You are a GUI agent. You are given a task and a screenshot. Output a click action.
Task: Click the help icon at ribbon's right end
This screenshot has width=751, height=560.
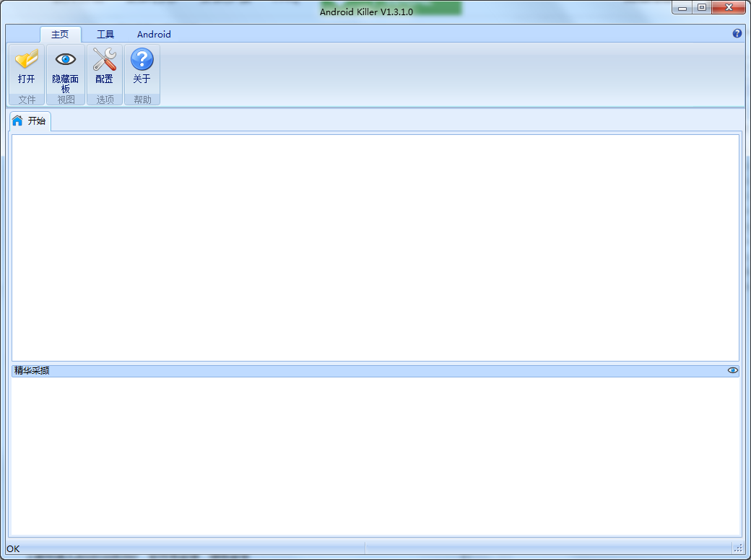click(x=737, y=33)
